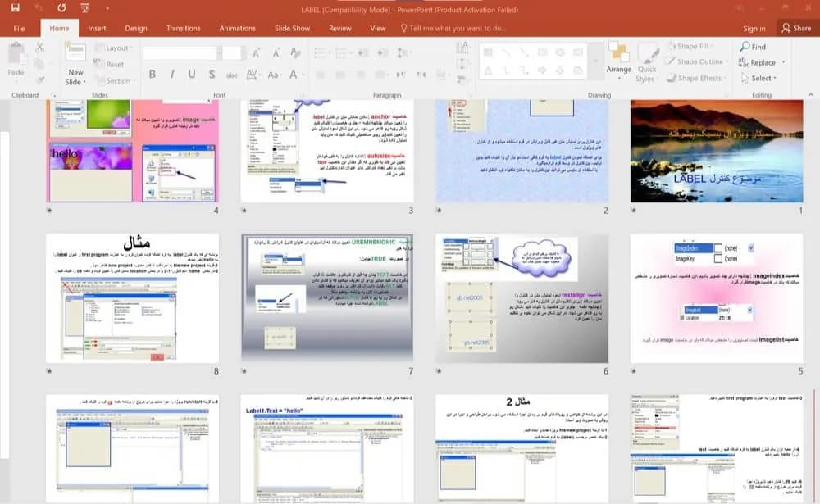The width and height of the screenshot is (820, 504).
Task: Click the Italic formatting icon
Action: click(172, 75)
